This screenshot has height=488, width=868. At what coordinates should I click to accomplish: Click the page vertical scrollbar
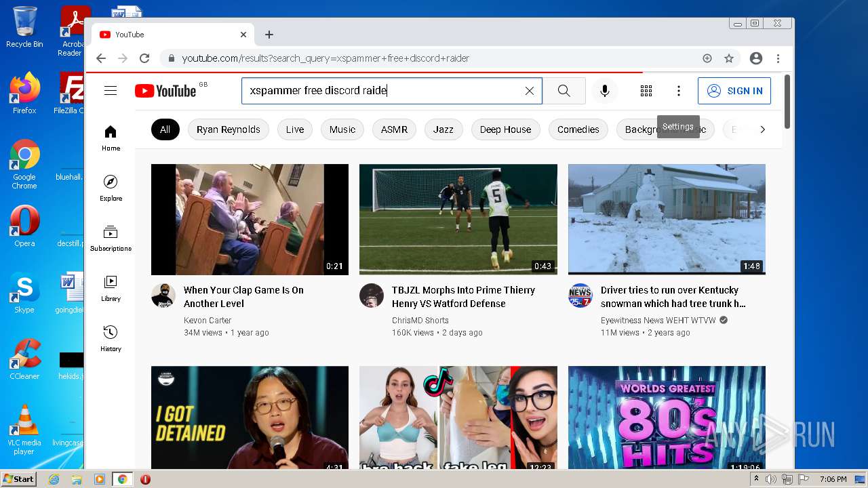pos(787,102)
